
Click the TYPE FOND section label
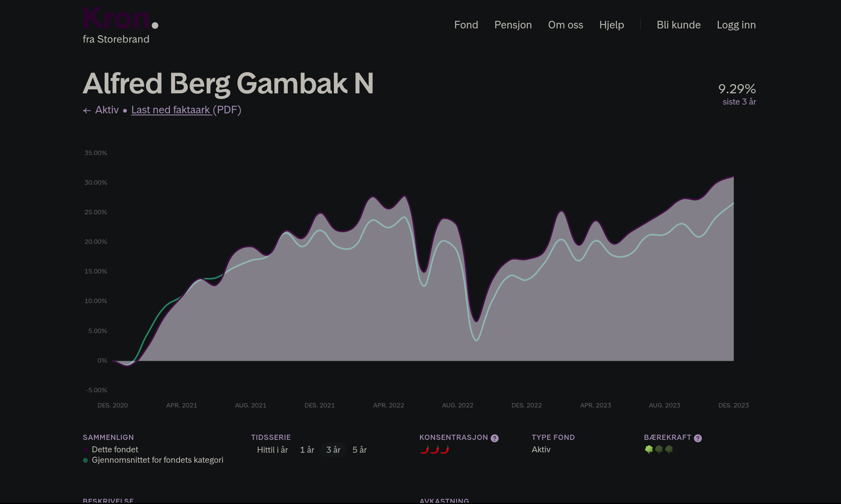coord(553,437)
